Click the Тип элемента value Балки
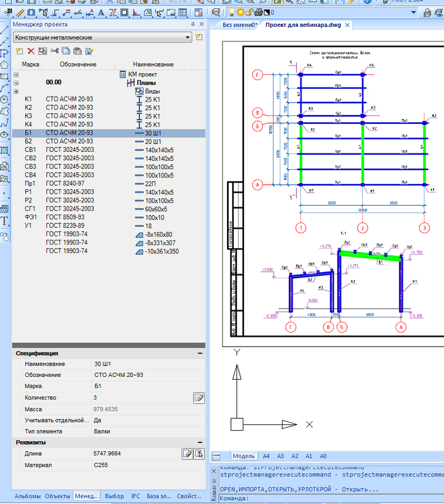The image size is (444, 504). pyautogui.click(x=102, y=431)
